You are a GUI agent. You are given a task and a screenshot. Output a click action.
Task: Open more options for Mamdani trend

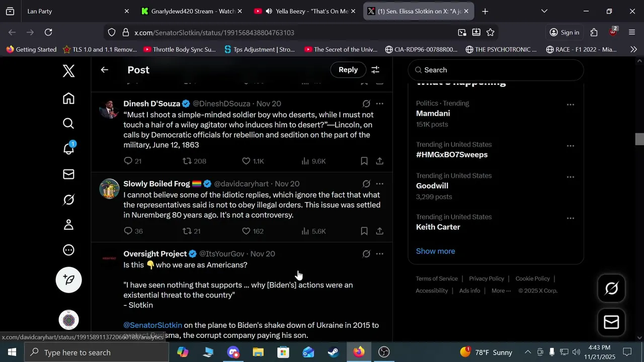point(571,105)
